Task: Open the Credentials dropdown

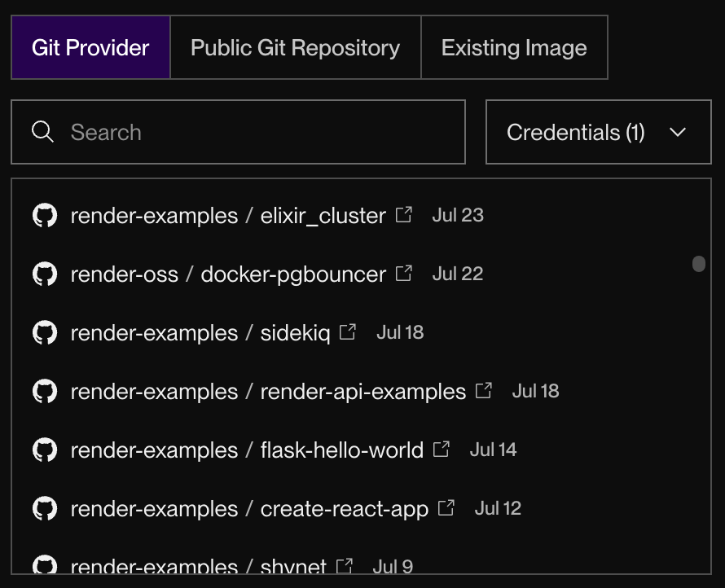Action: point(598,131)
